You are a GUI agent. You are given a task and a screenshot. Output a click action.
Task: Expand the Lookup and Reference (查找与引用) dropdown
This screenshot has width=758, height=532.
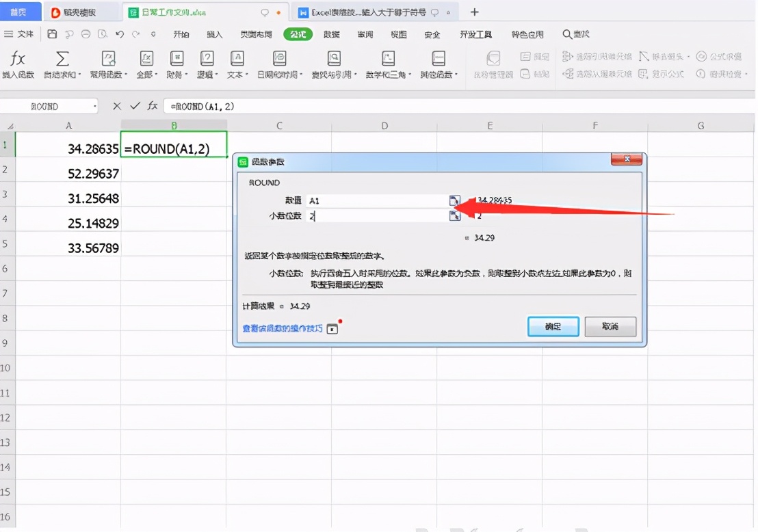click(334, 75)
